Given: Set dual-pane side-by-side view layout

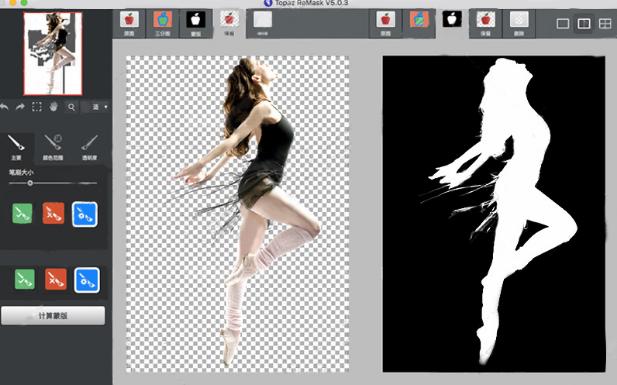Looking at the screenshot, I should click(584, 24).
